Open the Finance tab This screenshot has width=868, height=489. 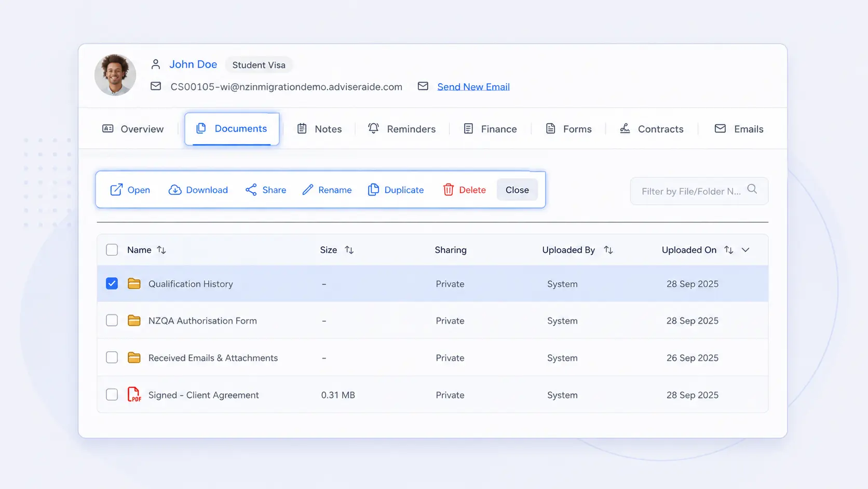click(x=490, y=129)
